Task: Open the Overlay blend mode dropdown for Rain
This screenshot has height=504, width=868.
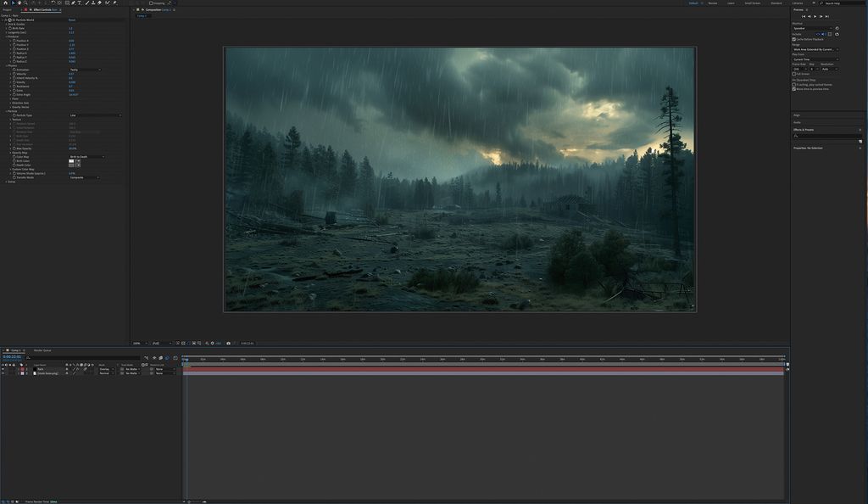Action: [x=107, y=369]
